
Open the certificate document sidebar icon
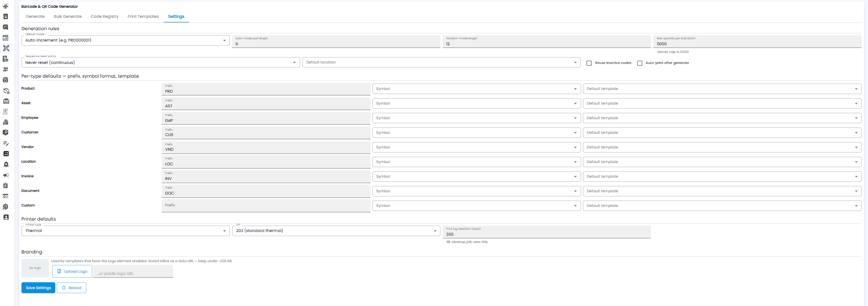[5, 111]
